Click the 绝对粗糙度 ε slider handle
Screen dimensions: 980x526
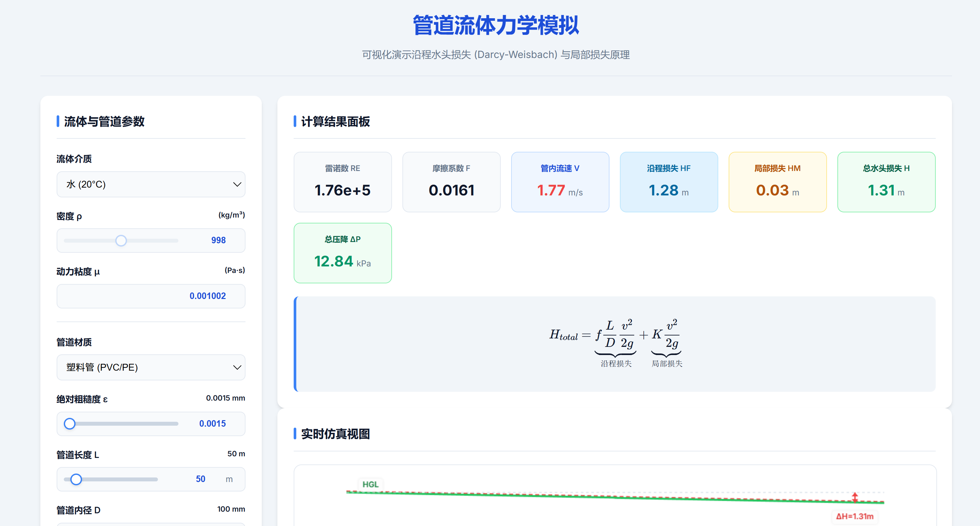(70, 424)
